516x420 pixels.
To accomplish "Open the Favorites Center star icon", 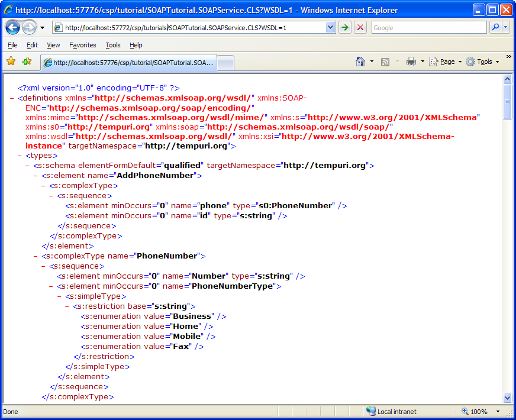I will click(11, 61).
